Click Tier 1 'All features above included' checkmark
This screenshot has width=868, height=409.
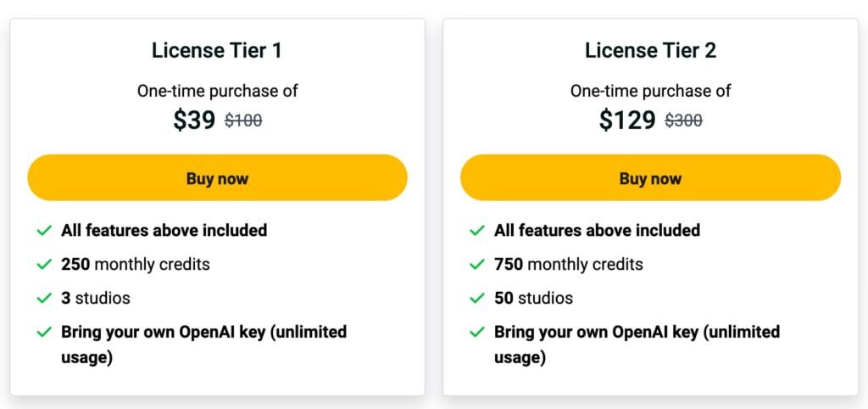point(44,230)
